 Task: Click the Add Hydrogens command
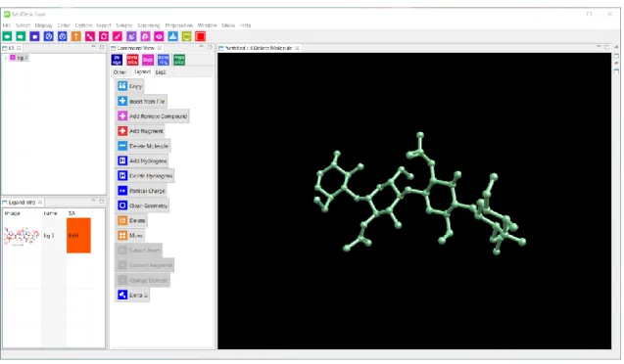click(x=142, y=160)
